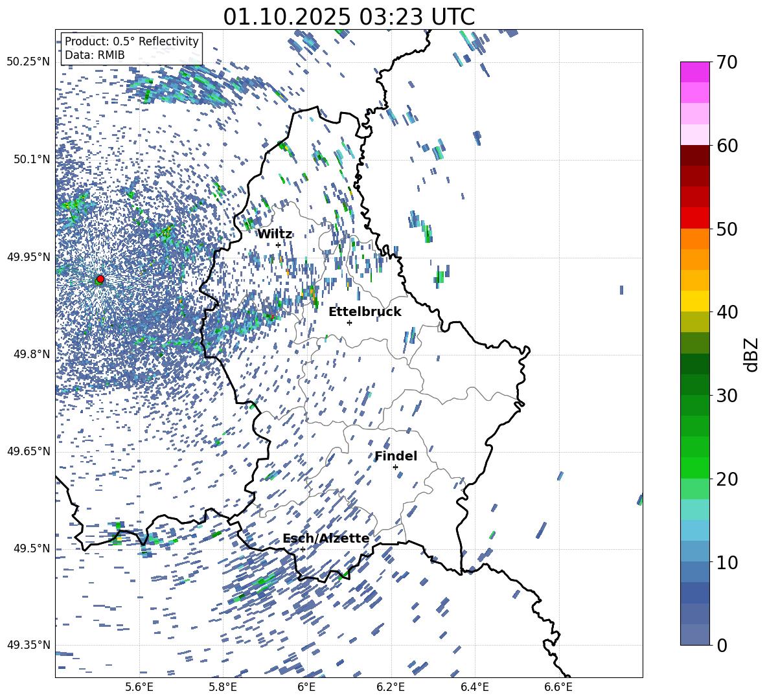Click the 49.95°N latitude tick label
Image resolution: width=767 pixels, height=700 pixels.
[x=29, y=256]
